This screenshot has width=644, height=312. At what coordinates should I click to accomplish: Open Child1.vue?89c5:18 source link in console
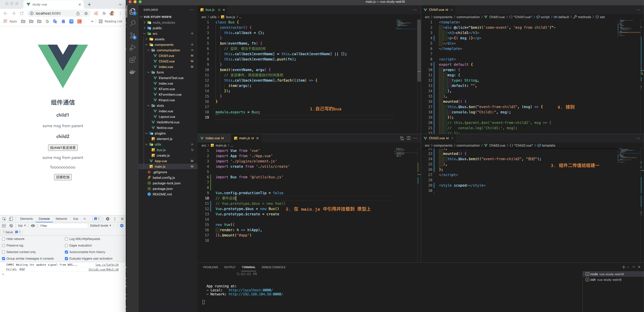[x=103, y=269]
